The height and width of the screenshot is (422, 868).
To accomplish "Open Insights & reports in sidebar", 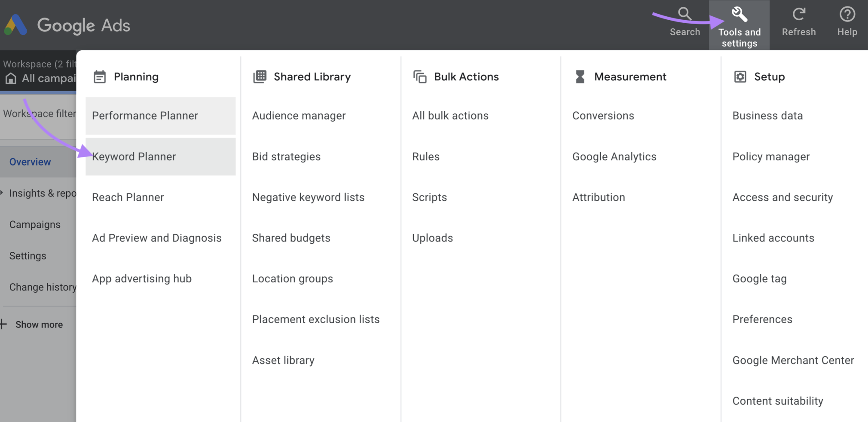I will click(43, 193).
